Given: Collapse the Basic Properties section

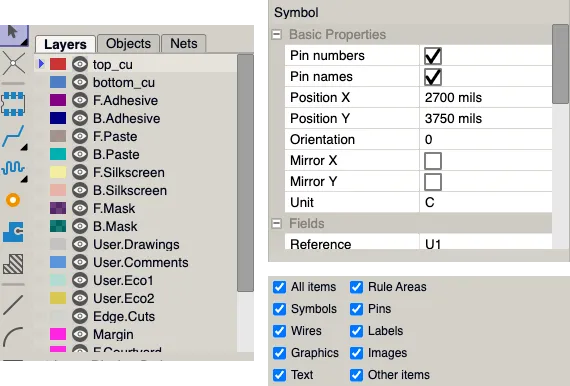Looking at the screenshot, I should pos(277,35).
